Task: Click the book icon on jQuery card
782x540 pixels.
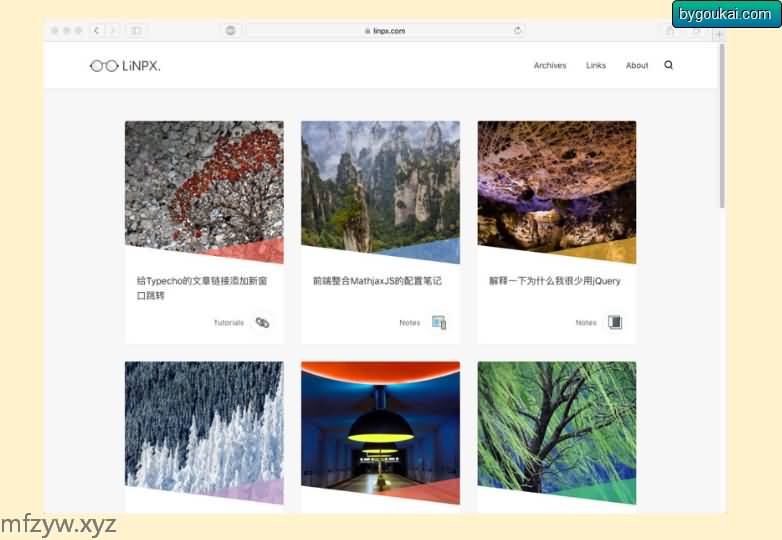Action: pos(615,322)
